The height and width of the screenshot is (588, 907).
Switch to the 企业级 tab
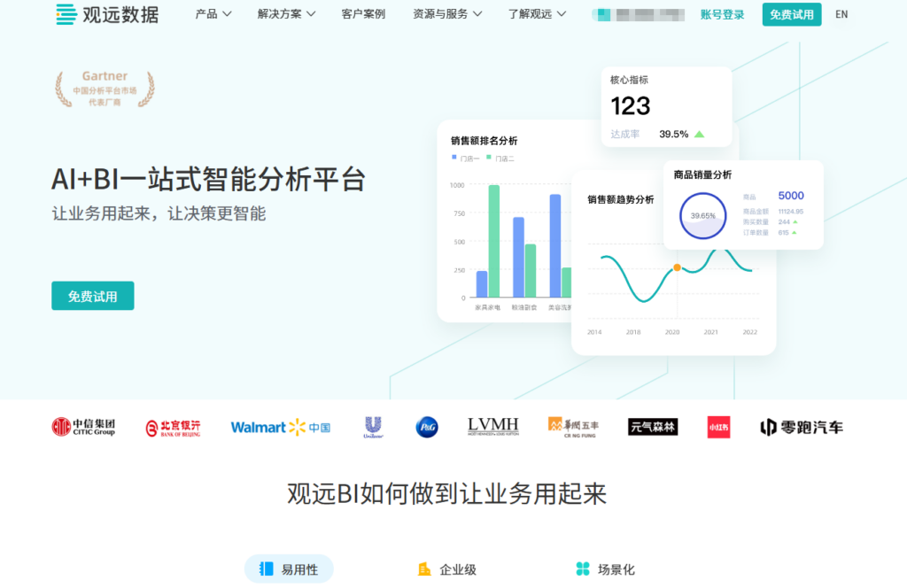tap(447, 569)
